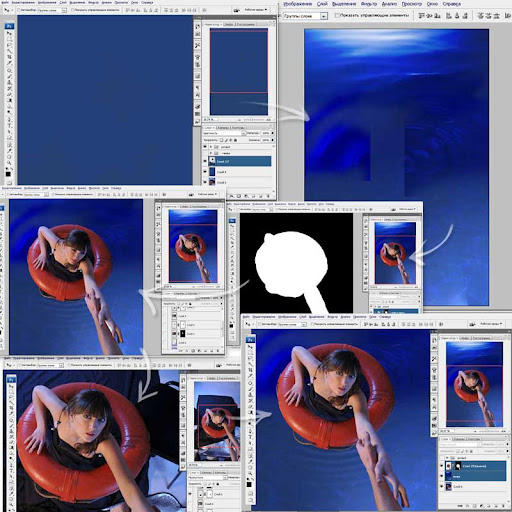Expand the top layer group in solid-blue window
This screenshot has width=512, height=512.
click(x=211, y=147)
